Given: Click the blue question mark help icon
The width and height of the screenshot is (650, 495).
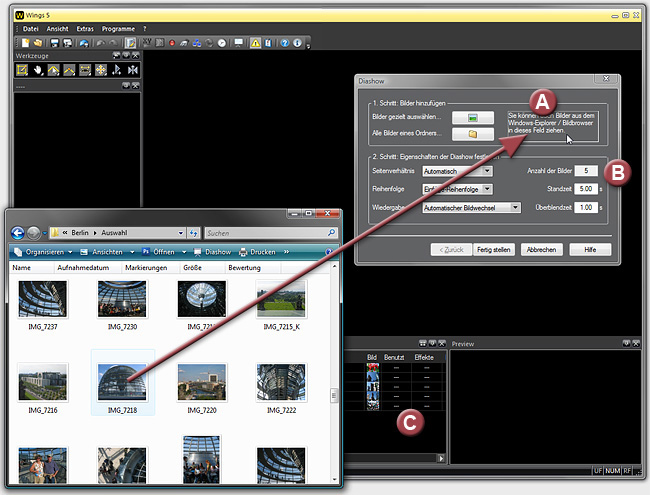Looking at the screenshot, I should tap(285, 43).
